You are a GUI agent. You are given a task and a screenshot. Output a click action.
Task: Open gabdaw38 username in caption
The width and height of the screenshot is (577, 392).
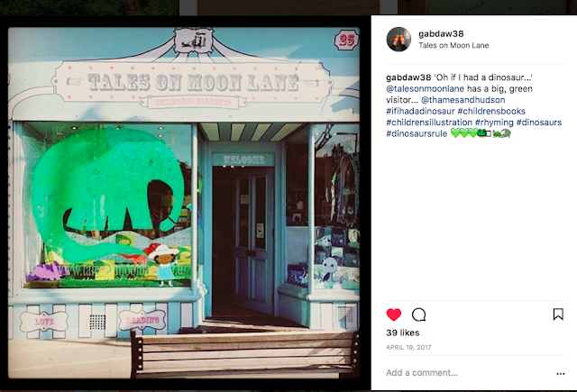point(408,77)
